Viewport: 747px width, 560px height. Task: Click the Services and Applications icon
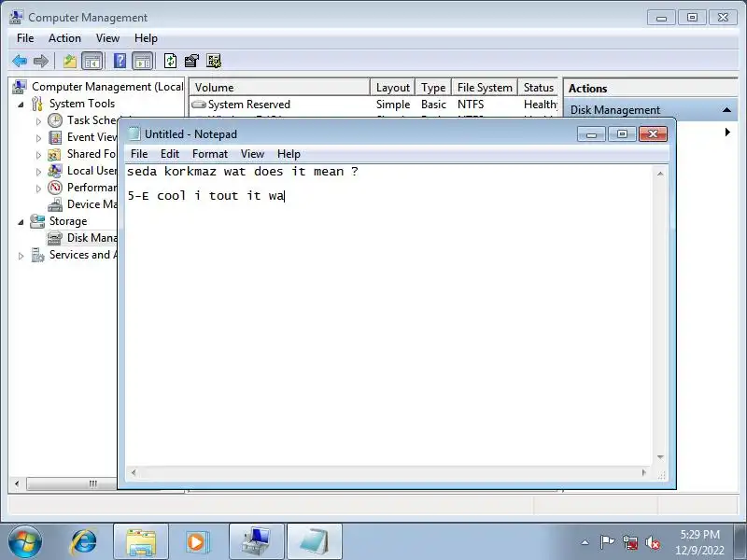click(37, 255)
